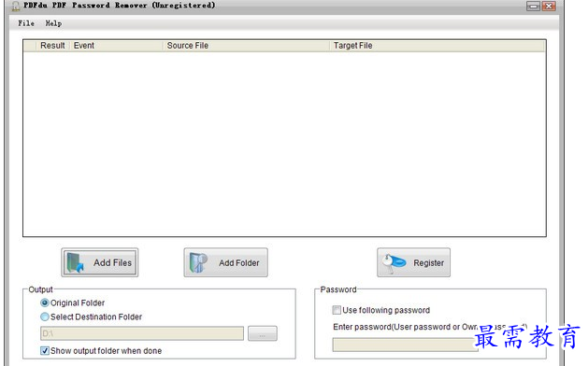Screen dimensions: 588x366
Task: Click the Source File column header
Action: (247, 46)
